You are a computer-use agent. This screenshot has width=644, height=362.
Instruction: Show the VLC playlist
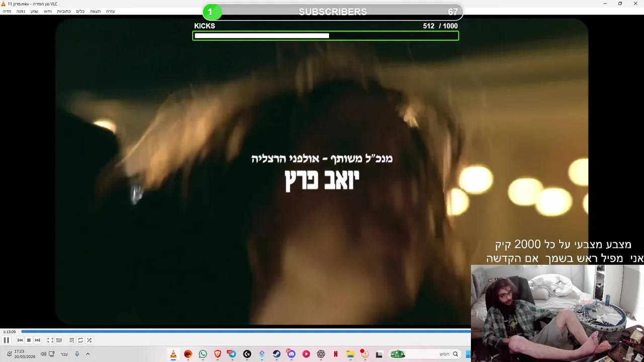pyautogui.click(x=71, y=340)
